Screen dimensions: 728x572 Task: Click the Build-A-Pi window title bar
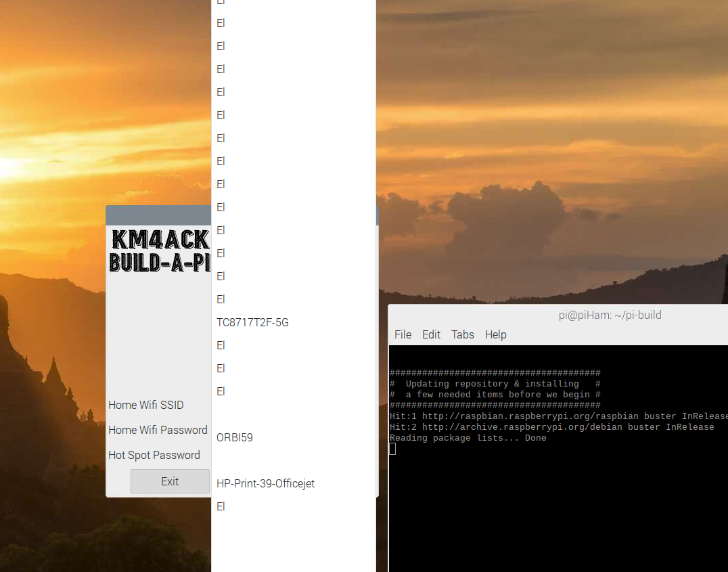pyautogui.click(x=158, y=215)
